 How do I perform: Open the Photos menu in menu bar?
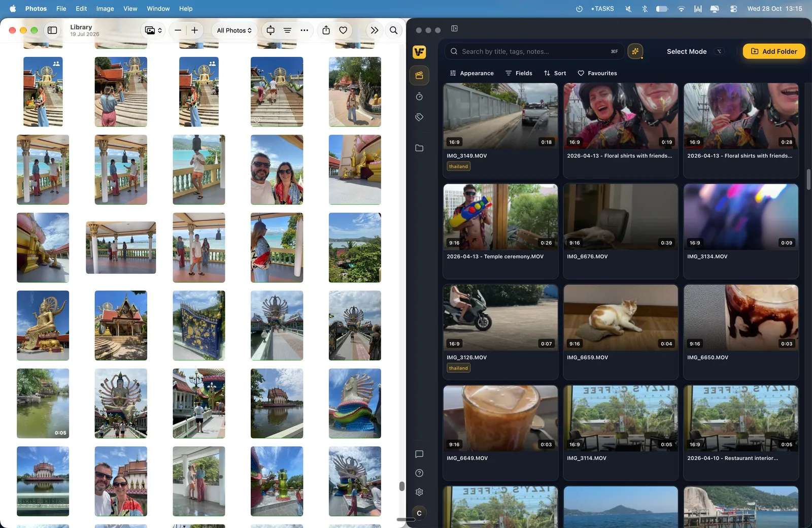[36, 9]
